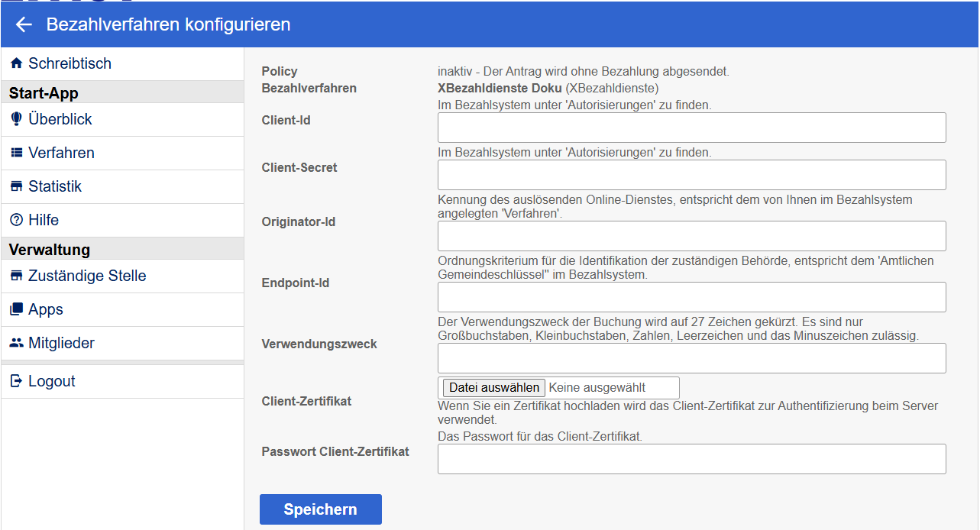The width and height of the screenshot is (980, 530).
Task: Click the Schreibtisch home icon
Action: coord(17,64)
